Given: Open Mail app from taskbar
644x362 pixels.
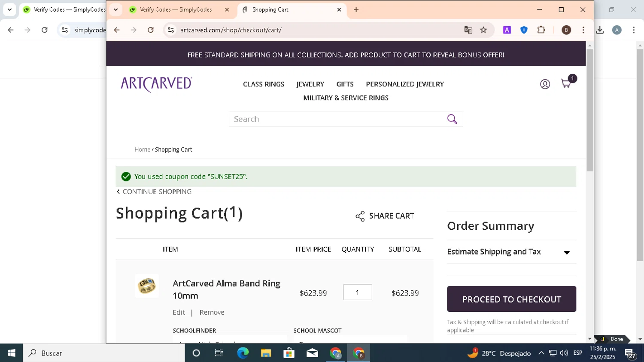Looking at the screenshot, I should click(312, 353).
